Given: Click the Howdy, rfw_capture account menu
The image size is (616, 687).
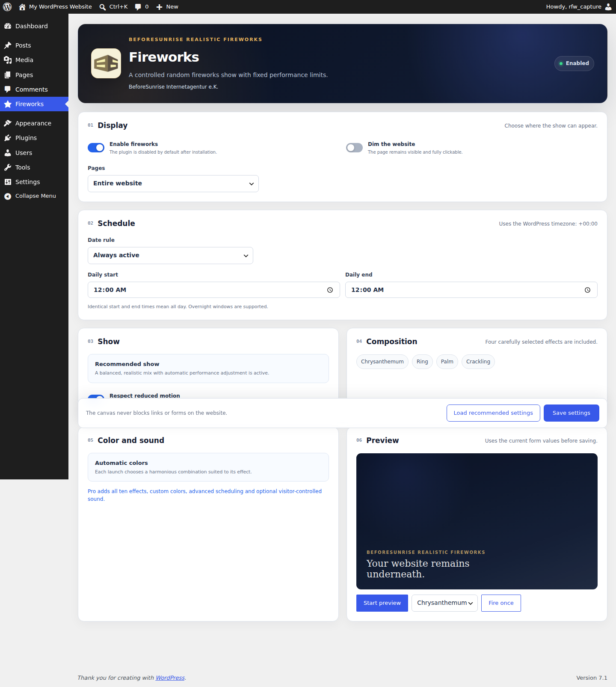Looking at the screenshot, I should tap(579, 7).
